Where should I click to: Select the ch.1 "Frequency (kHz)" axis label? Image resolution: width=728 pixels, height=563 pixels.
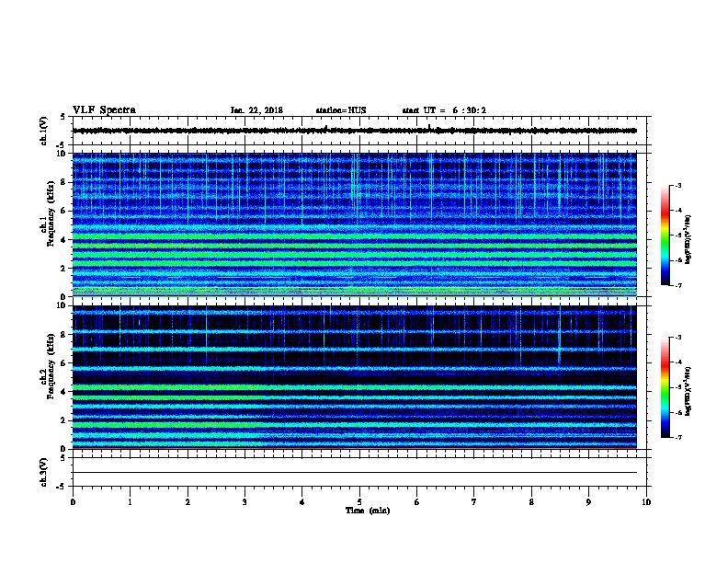coord(51,213)
